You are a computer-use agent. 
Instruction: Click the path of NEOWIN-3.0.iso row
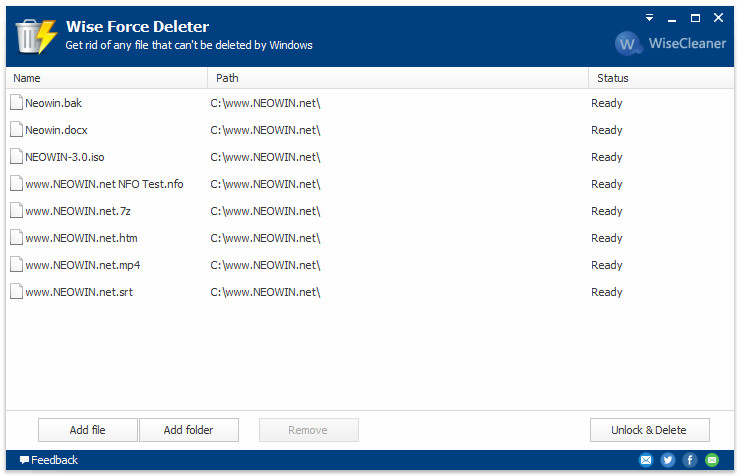[265, 157]
